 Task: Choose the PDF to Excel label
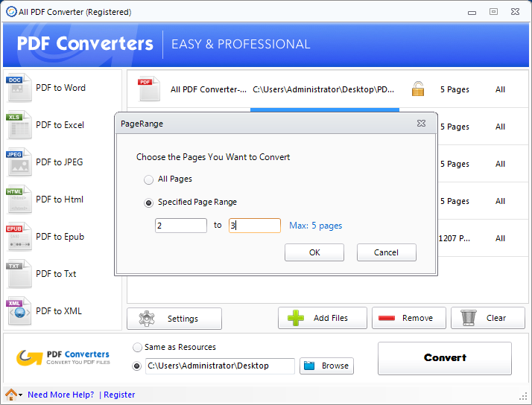60,125
